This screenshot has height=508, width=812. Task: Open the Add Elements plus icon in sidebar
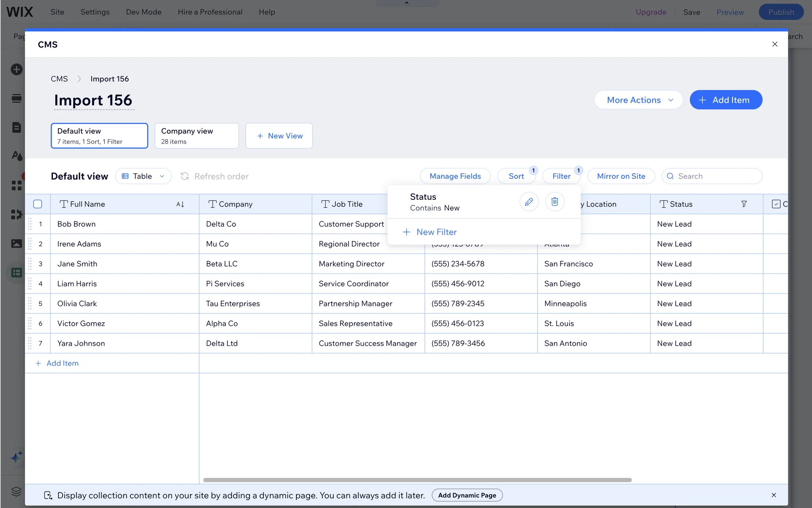coord(16,69)
